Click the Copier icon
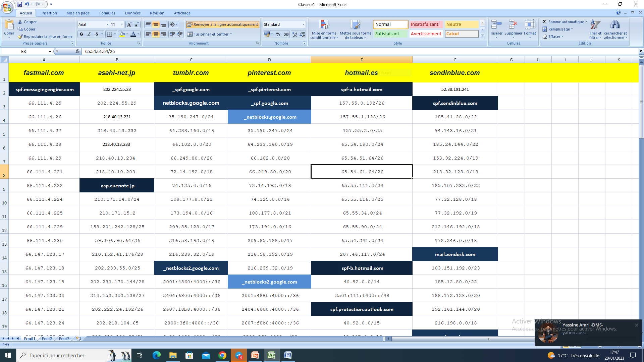Image resolution: width=644 pixels, height=362 pixels. click(x=20, y=29)
